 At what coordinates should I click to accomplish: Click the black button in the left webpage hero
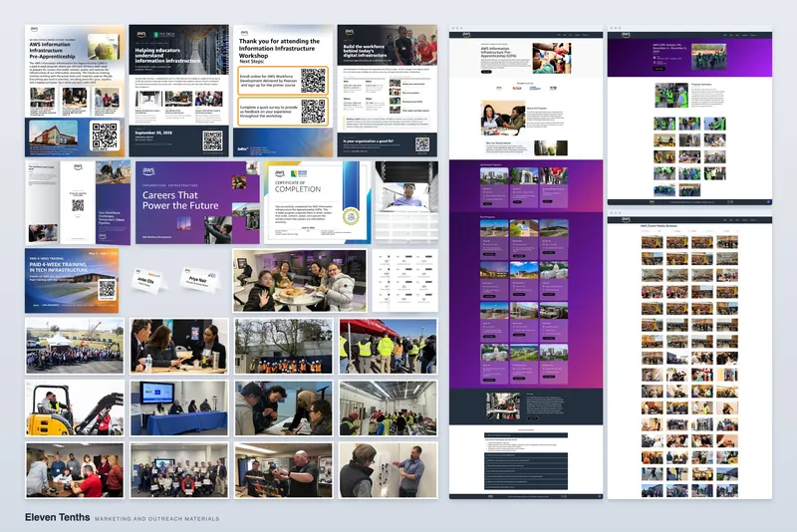(486, 72)
